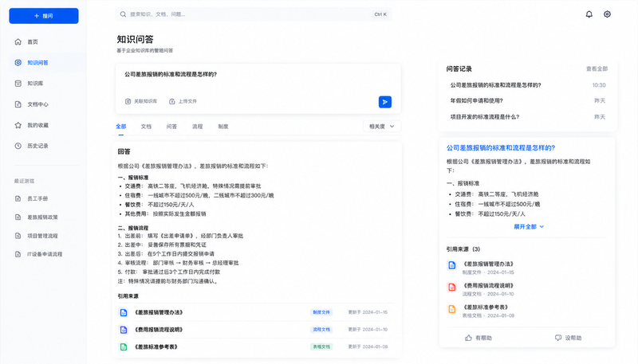
Task: Click 查看全部 in 问答记录
Action: (597, 69)
